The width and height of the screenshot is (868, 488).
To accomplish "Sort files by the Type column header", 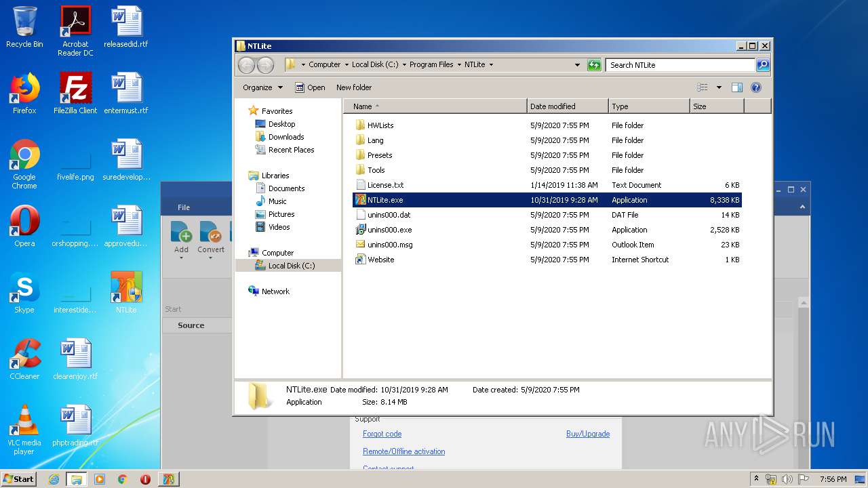I will pos(649,106).
